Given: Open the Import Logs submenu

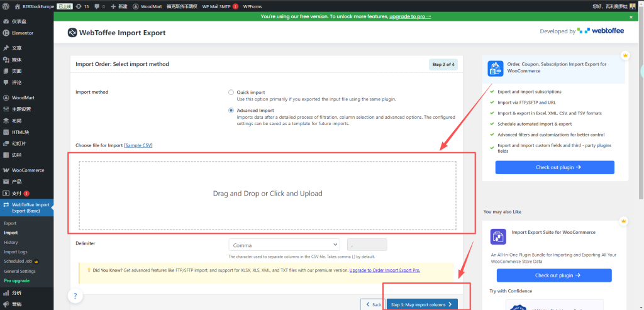Looking at the screenshot, I should [16, 252].
